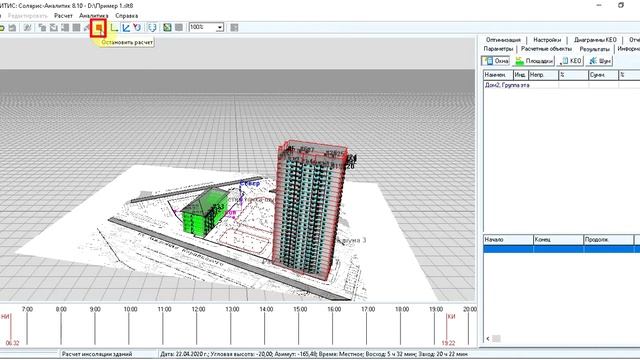Image resolution: width=640 pixels, height=360 pixels.
Task: Click the Продолж. column header
Action: click(609, 240)
